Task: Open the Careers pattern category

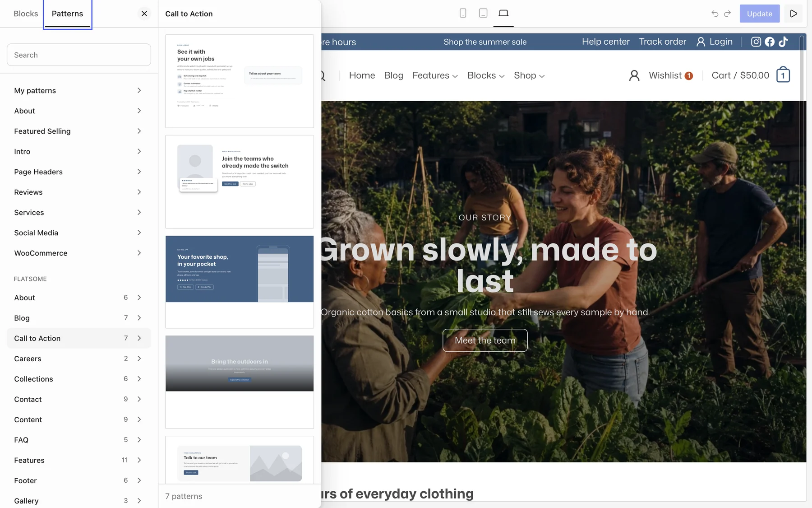Action: point(79,359)
